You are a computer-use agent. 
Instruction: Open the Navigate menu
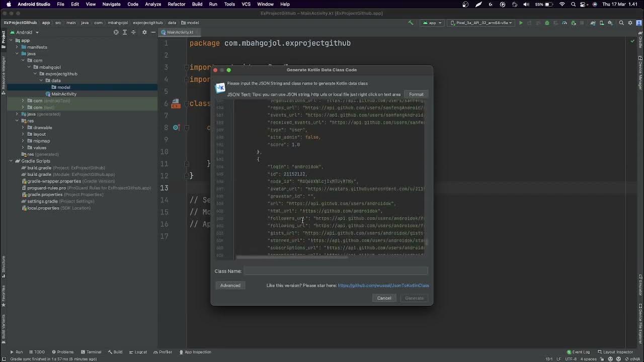pyautogui.click(x=111, y=4)
